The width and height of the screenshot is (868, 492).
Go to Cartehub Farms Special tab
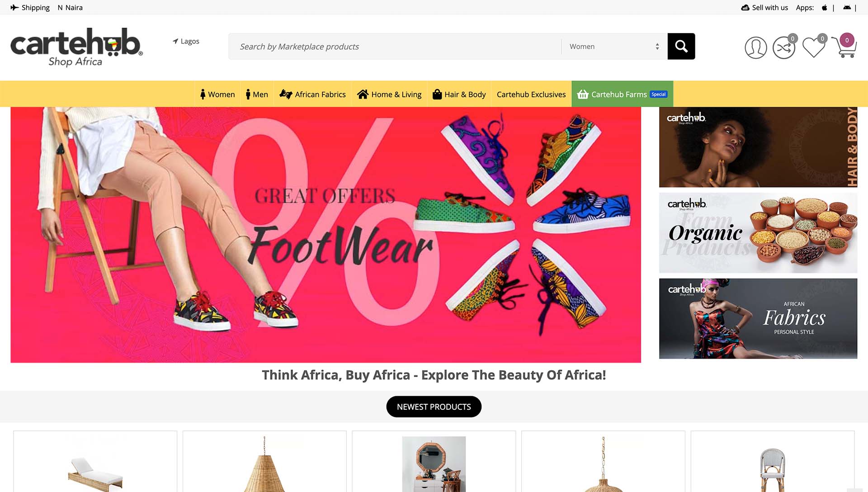622,94
